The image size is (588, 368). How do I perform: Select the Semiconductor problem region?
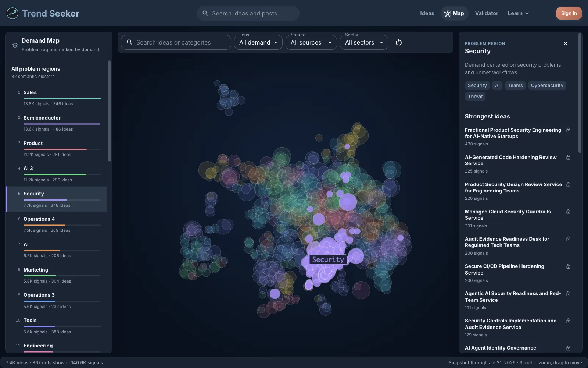click(x=57, y=123)
